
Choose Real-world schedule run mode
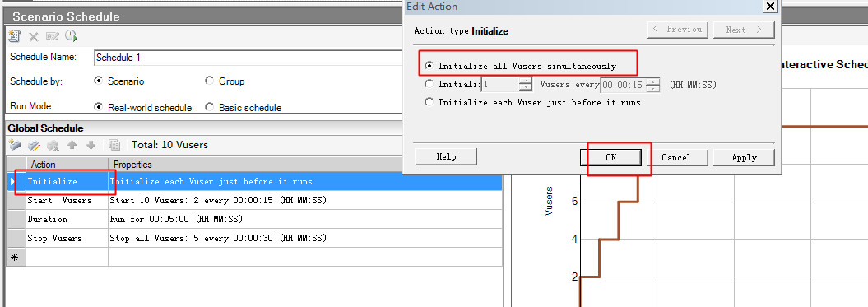pos(99,107)
